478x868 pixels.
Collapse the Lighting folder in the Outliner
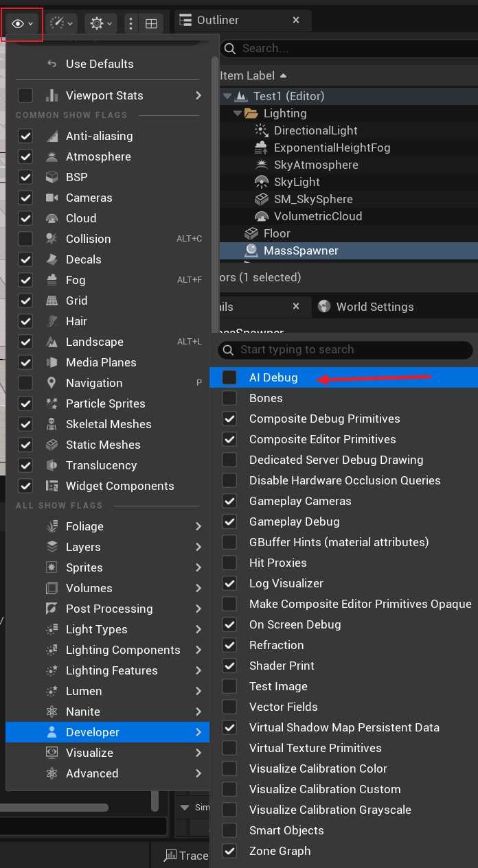click(238, 113)
